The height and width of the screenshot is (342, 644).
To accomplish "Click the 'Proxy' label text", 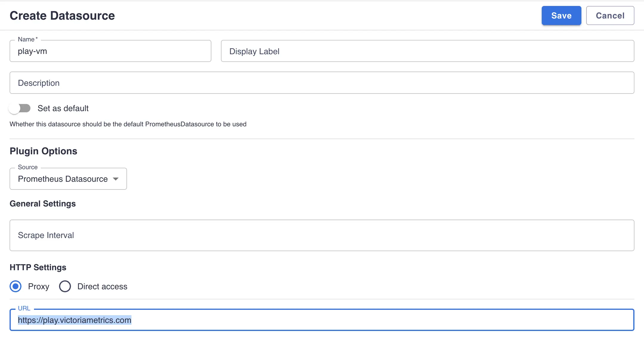I will (x=38, y=287).
